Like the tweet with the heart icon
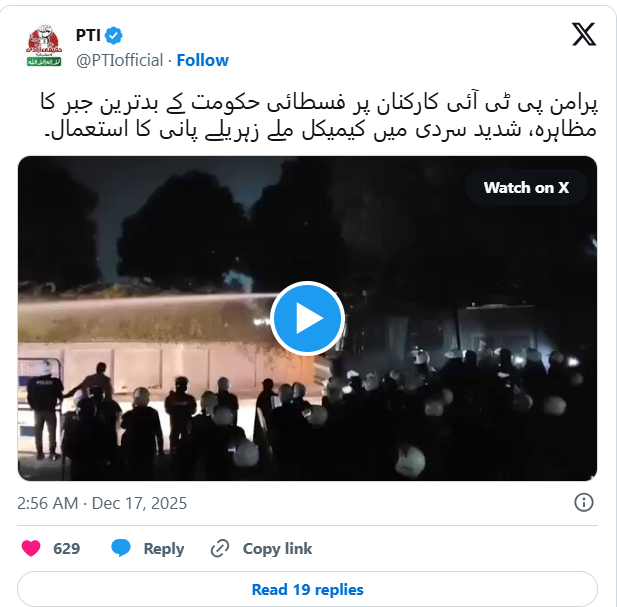The height and width of the screenshot is (607, 617). click(x=31, y=548)
